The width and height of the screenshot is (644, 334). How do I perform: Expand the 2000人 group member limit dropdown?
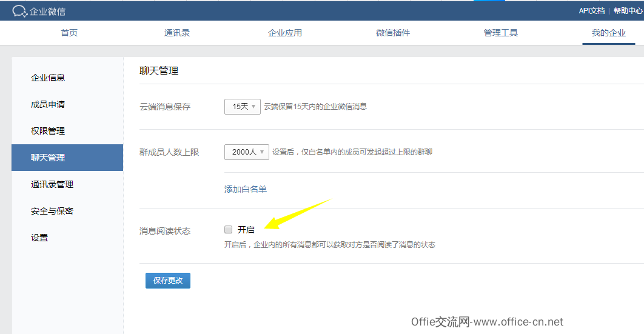[x=247, y=152]
